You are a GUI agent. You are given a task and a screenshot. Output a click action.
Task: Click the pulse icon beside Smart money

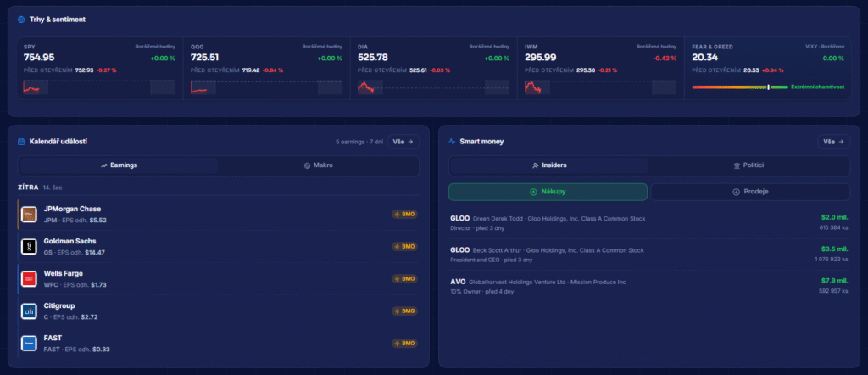[452, 142]
